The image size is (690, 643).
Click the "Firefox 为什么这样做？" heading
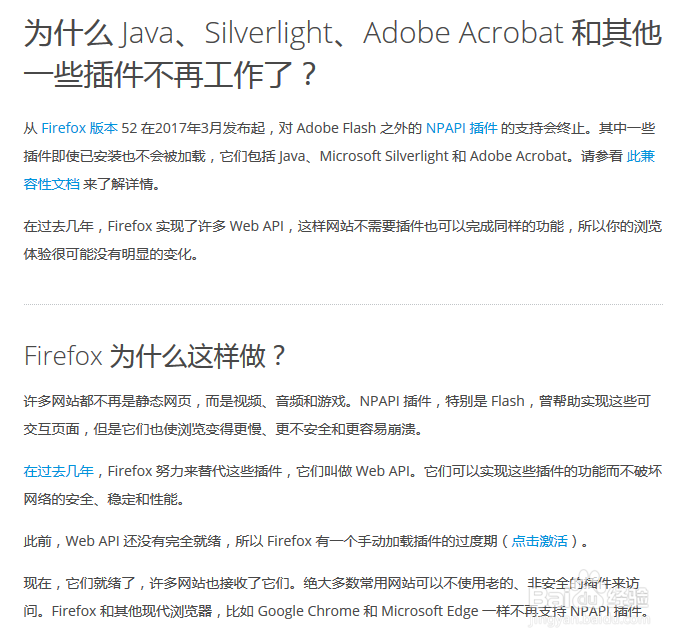pyautogui.click(x=156, y=356)
